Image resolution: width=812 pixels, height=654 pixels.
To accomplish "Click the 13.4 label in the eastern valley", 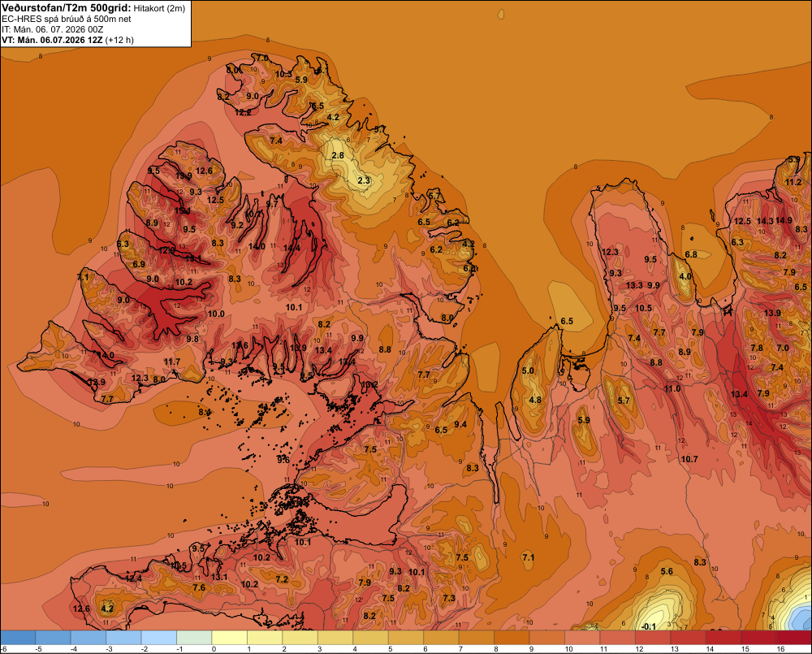I will click(x=739, y=394).
